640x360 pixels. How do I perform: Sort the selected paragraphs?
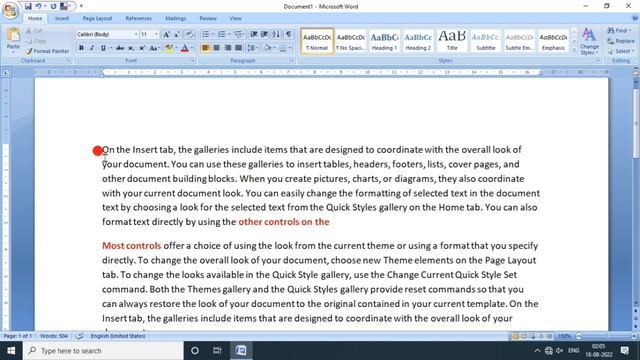tap(276, 34)
